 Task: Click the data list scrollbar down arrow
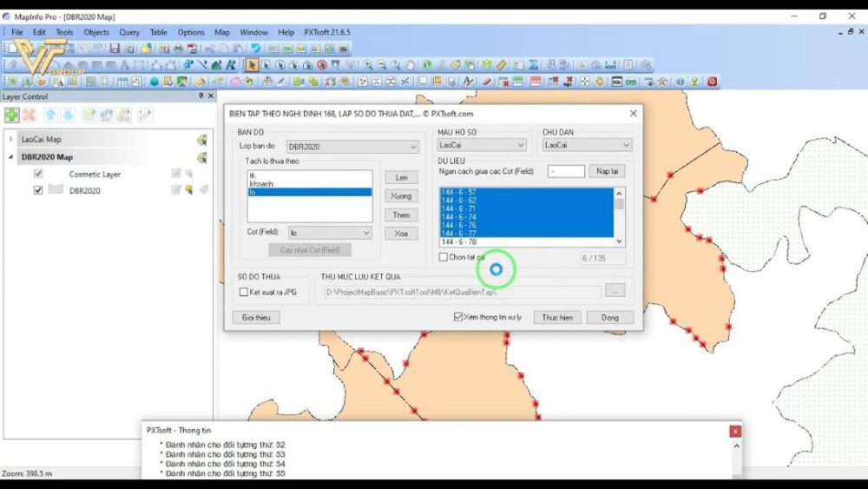619,241
